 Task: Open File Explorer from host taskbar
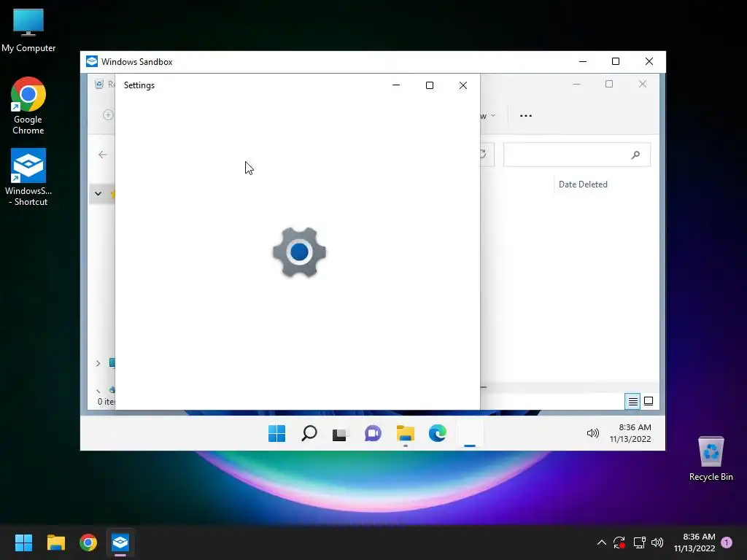point(55,542)
